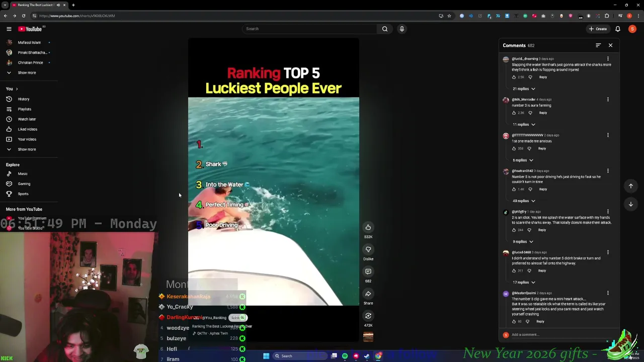Expand the 17 replies thread

click(524, 283)
